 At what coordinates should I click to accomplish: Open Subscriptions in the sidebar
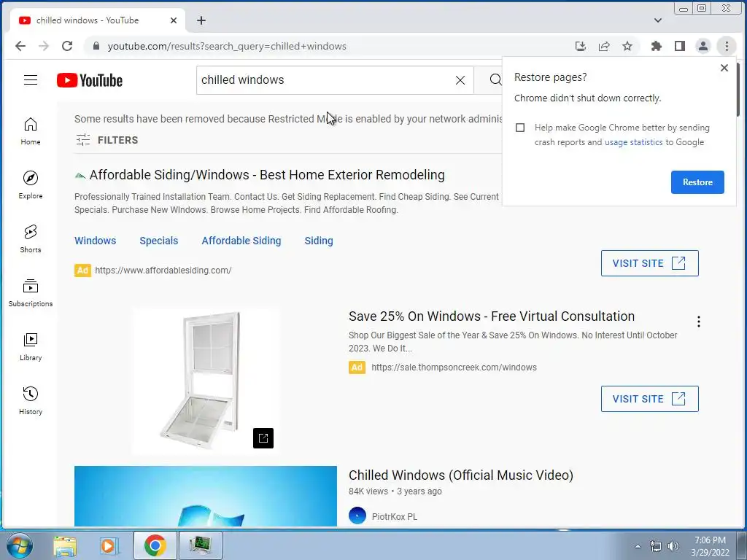(x=31, y=292)
